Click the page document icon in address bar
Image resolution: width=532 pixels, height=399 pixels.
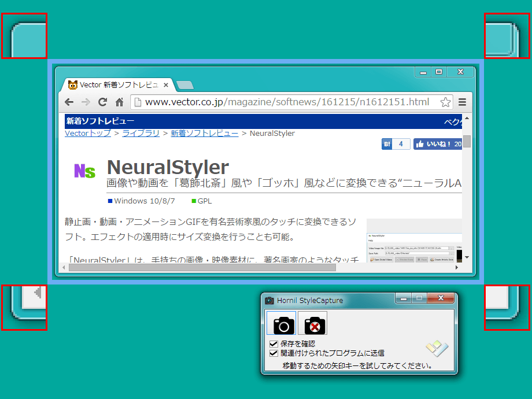coord(138,102)
